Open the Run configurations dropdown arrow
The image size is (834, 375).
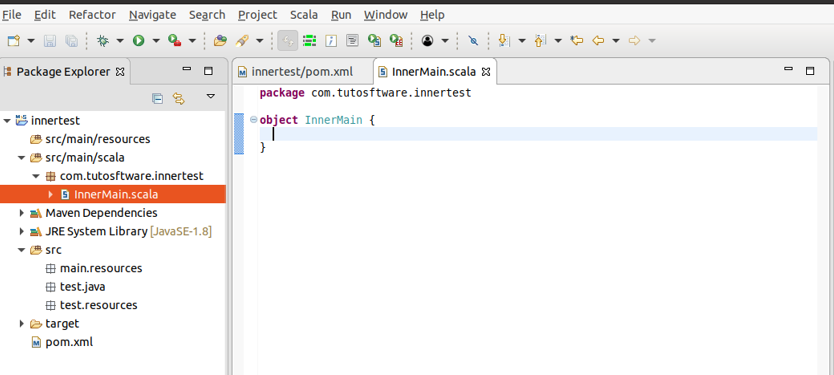pyautogui.click(x=156, y=40)
